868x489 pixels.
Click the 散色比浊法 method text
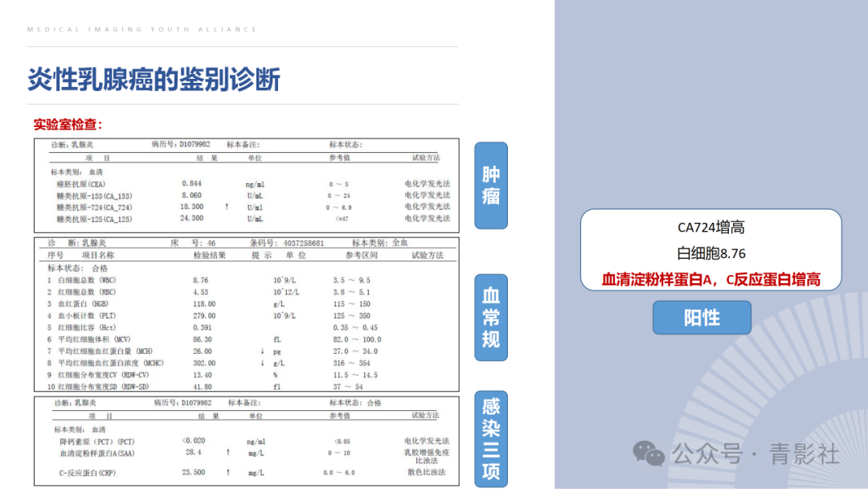426,472
